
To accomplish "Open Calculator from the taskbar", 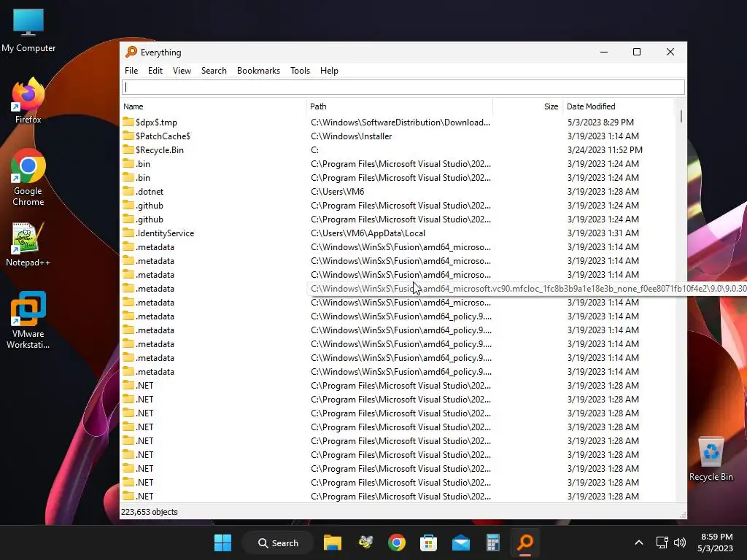I will pyautogui.click(x=492, y=542).
